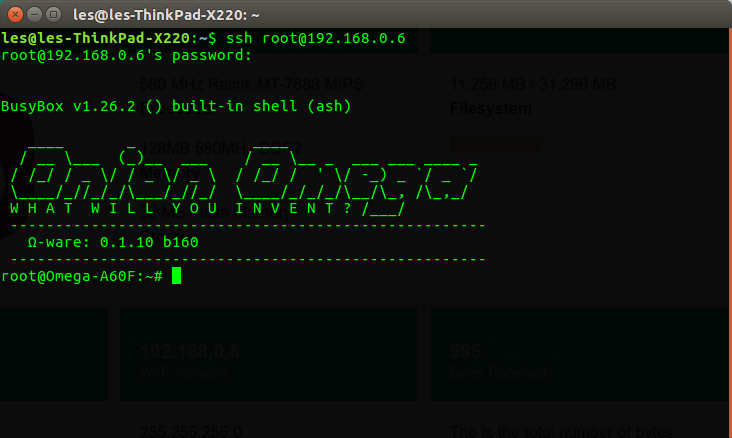Click the '595' Bytes Received value in background
The height and width of the screenshot is (438, 732).
(x=465, y=351)
